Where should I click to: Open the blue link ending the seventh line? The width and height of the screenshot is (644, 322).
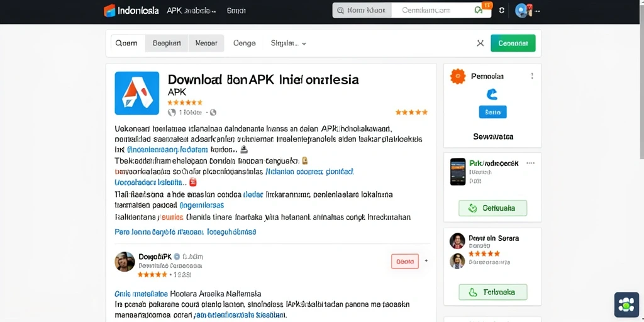pos(202,204)
